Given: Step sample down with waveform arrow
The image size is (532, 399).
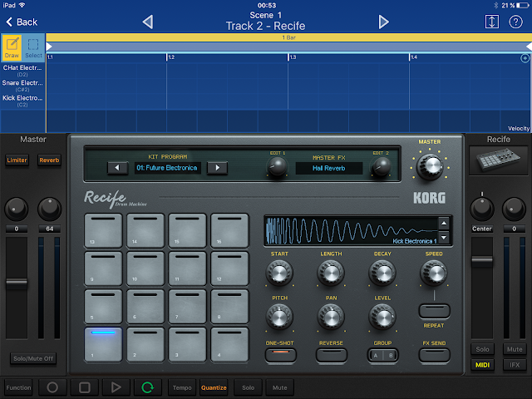Looking at the screenshot, I should pyautogui.click(x=444, y=238).
